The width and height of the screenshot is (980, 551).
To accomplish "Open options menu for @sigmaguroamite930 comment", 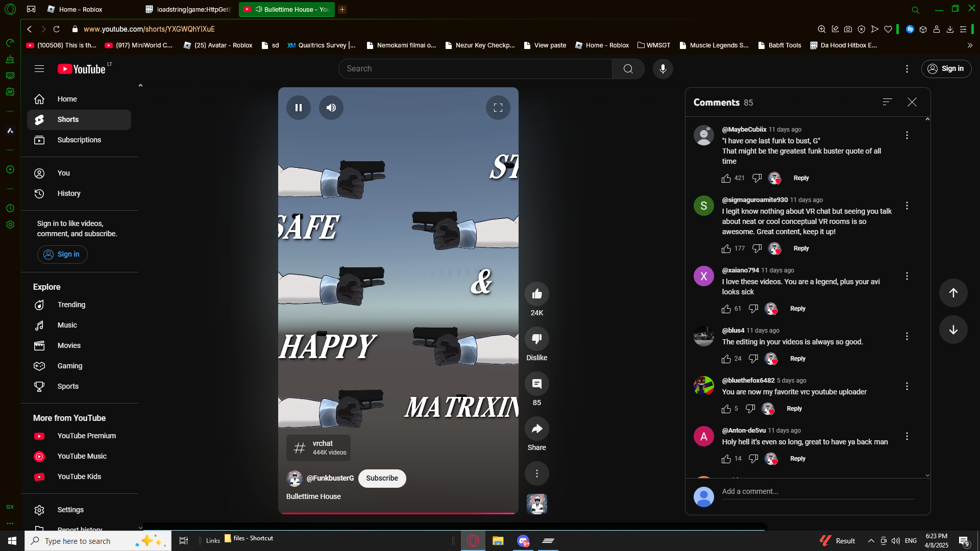I will click(906, 206).
